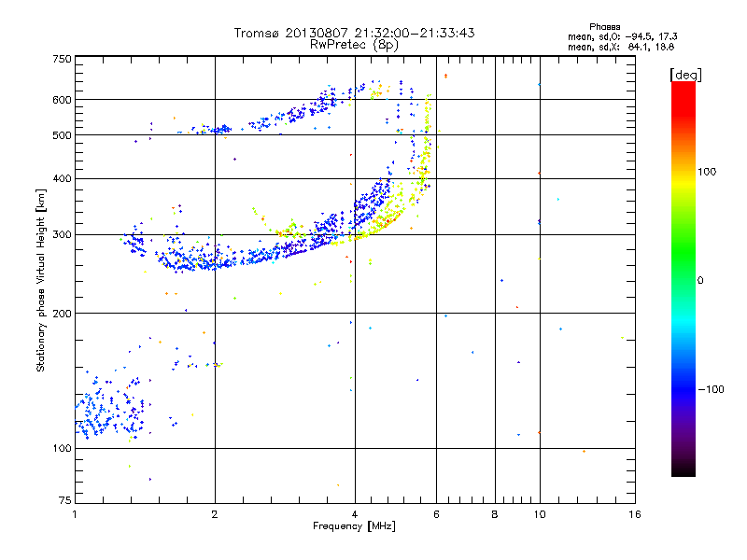
Task: Click the x-axis tick label "1"
Action: pos(75,514)
